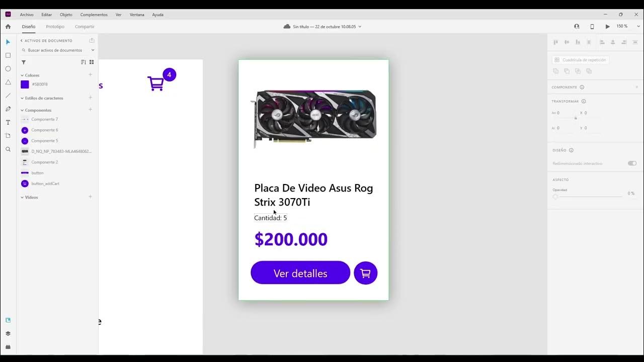644x362 pixels.
Task: Open the Objeto menu
Action: tap(66, 15)
